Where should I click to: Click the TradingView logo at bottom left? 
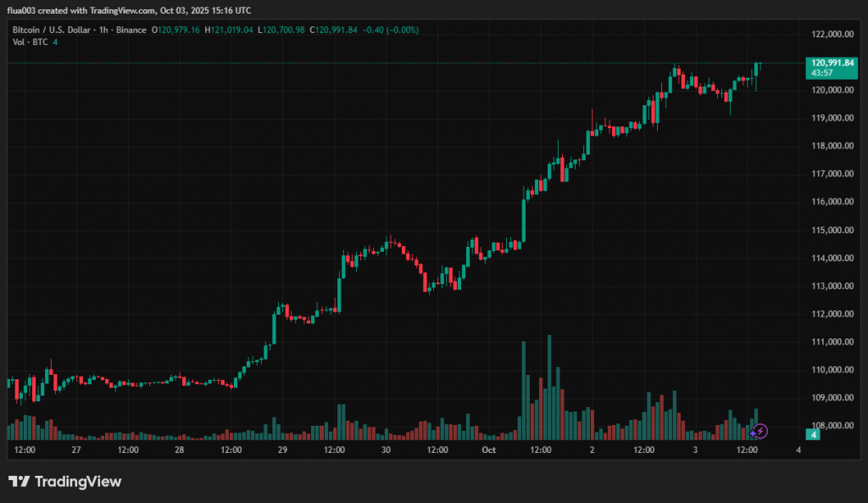point(65,482)
